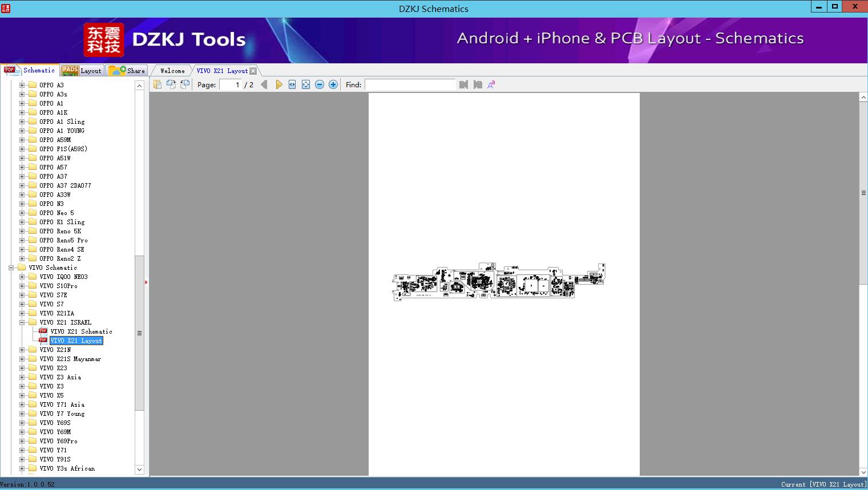Expand the VIVO S10Pro folder
Screen dimensions: 868x490
[22, 286]
